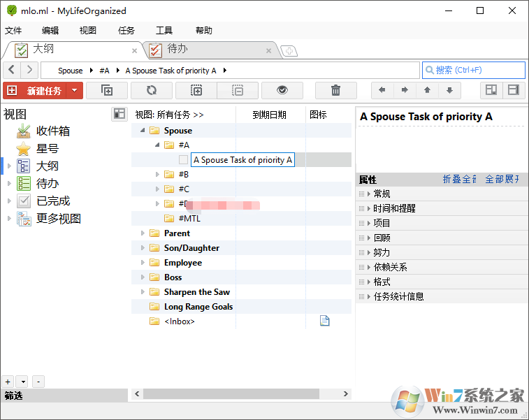This screenshot has width=529, height=420.
Task: Select 待办 to-do view in sidebar
Action: (x=48, y=184)
